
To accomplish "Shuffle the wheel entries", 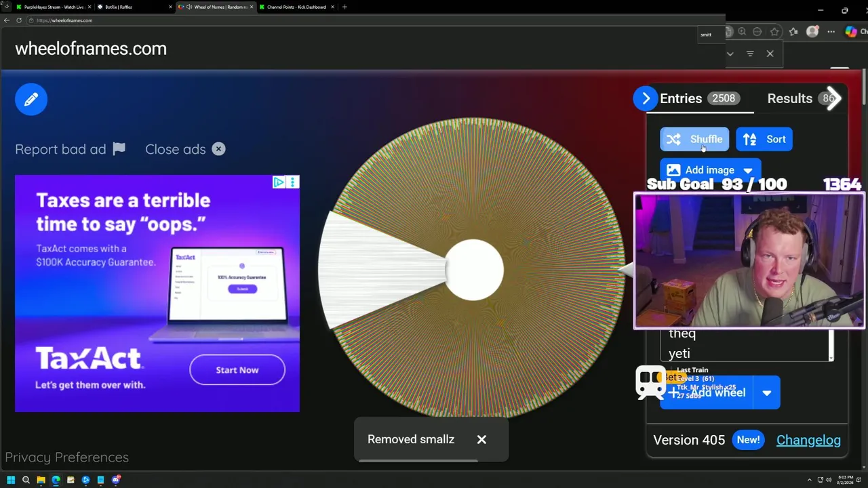I will pos(694,140).
